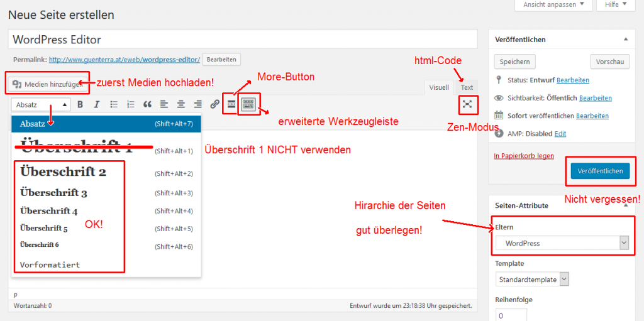Choose Überschrift 1 format
The height and width of the screenshot is (321, 644).
click(106, 148)
